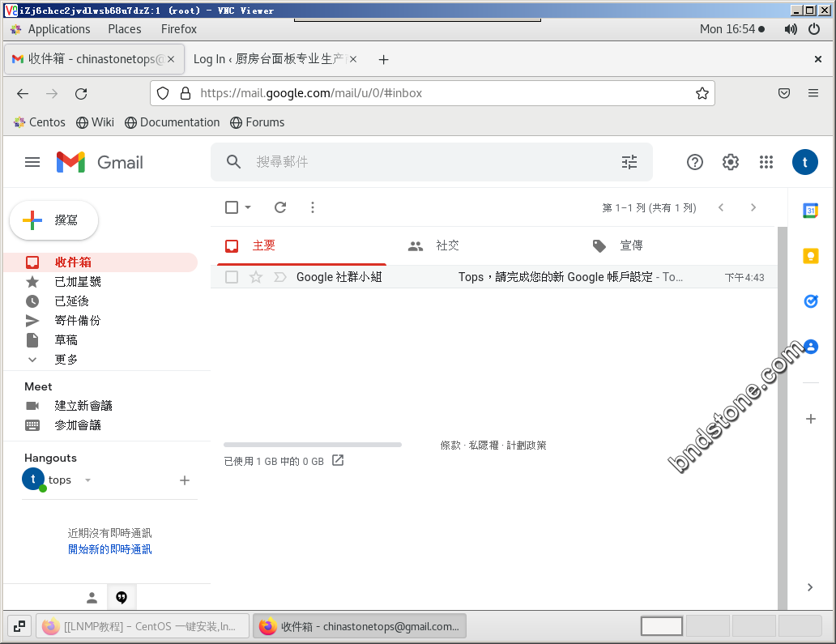Click 開始新的即時通訊 link
The image size is (836, 644).
(x=110, y=550)
